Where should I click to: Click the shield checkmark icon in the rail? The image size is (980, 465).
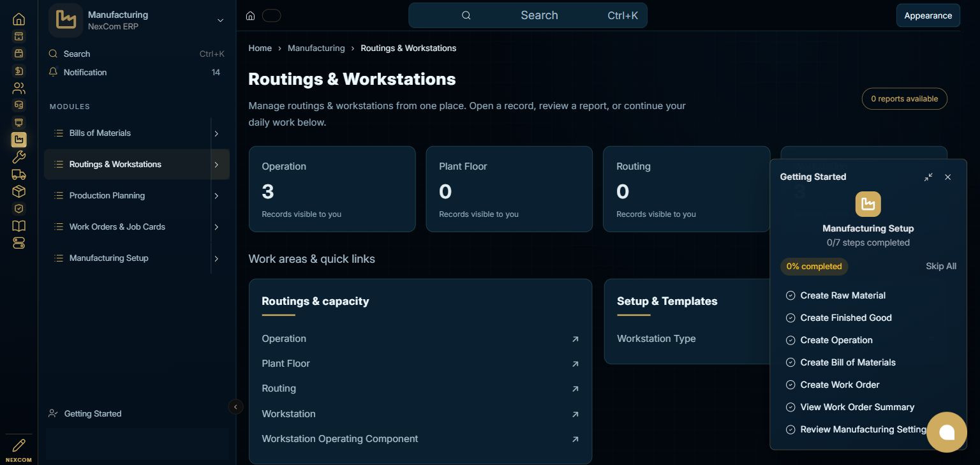[x=19, y=209]
